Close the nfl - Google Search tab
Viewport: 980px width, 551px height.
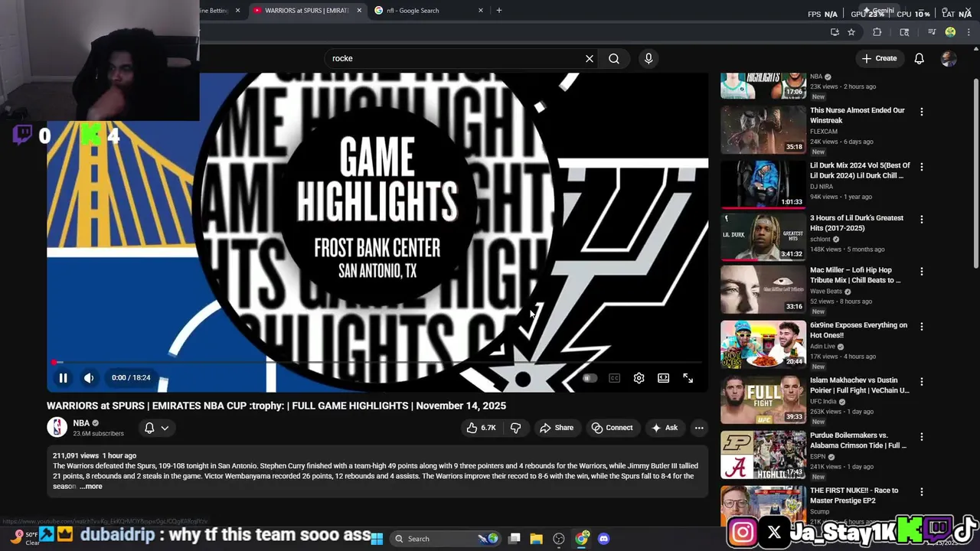[x=481, y=11]
